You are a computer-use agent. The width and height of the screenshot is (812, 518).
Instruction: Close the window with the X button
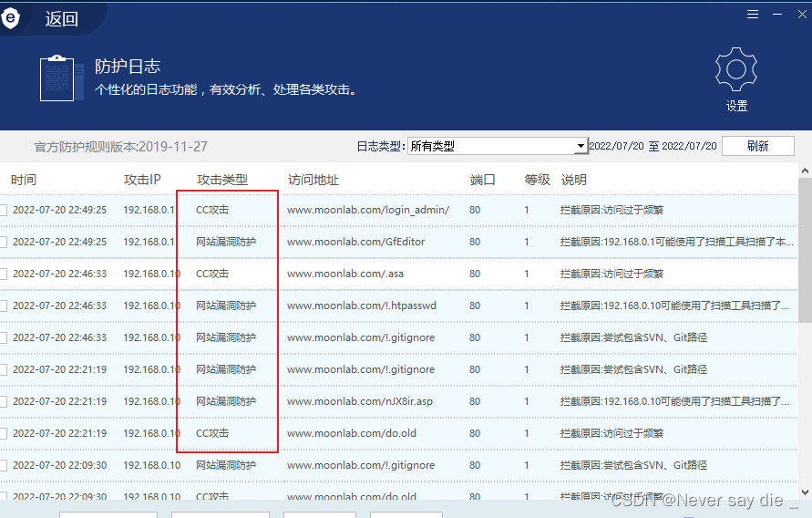click(x=802, y=15)
